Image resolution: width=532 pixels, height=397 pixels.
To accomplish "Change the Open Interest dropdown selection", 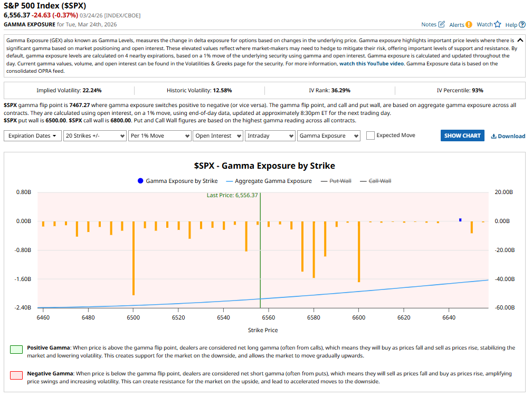I will click(217, 135).
